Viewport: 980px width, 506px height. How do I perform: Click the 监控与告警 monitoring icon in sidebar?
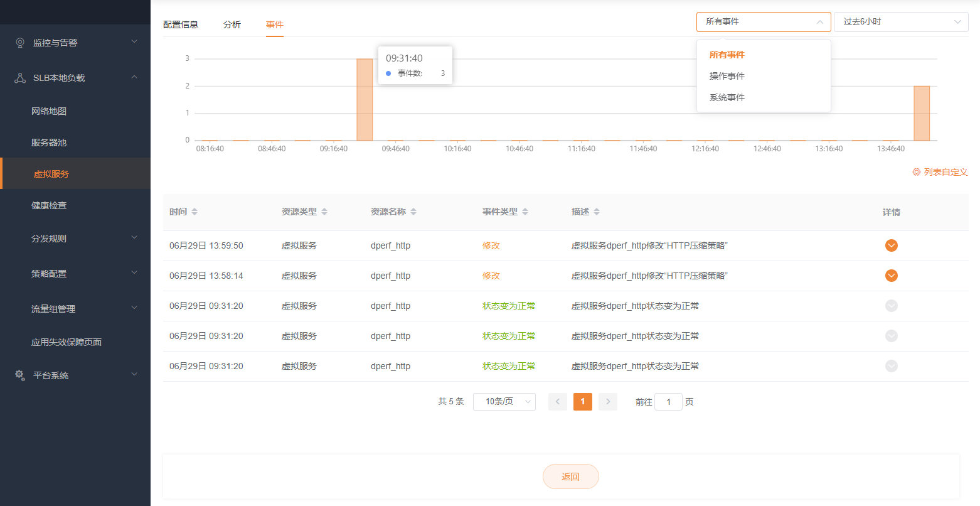coord(20,43)
